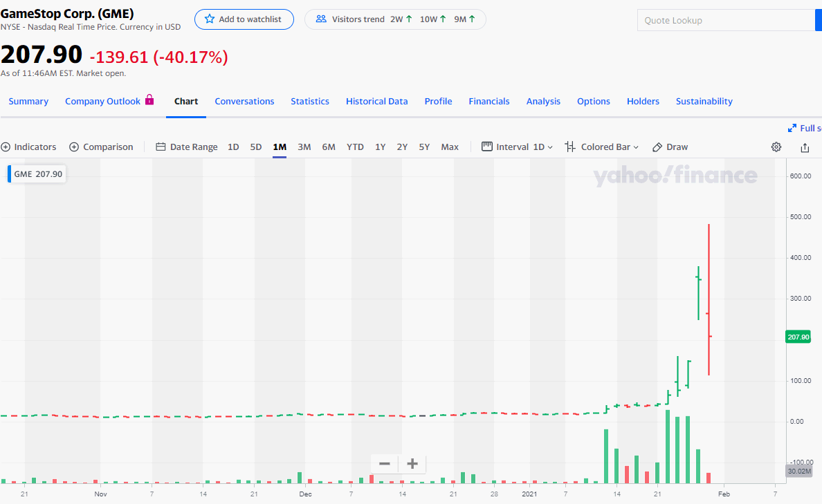822x504 pixels.
Task: Switch to the Conversations tab
Action: (244, 101)
